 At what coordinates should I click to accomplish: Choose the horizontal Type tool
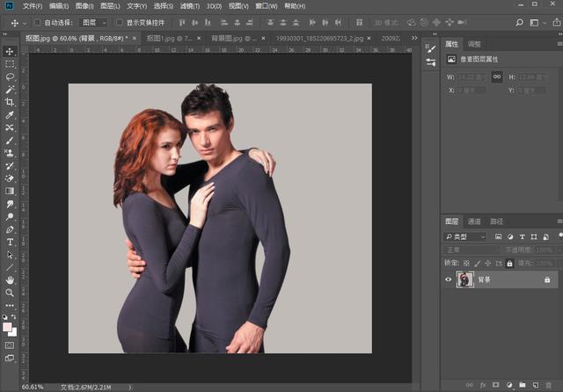click(x=10, y=242)
